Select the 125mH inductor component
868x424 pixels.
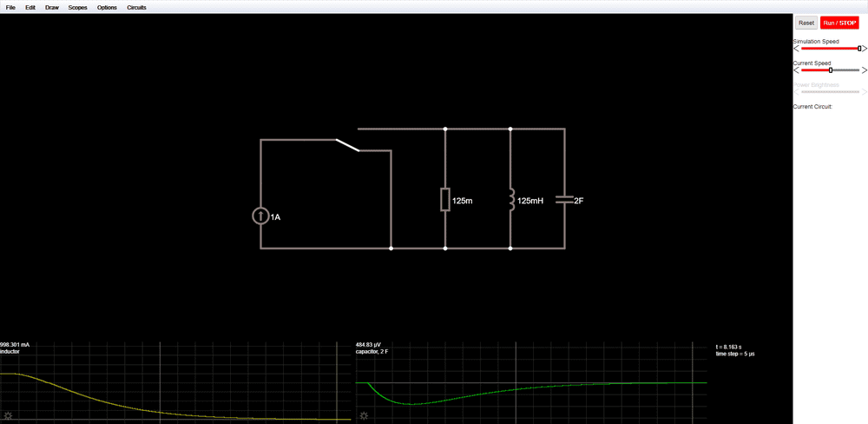pos(510,200)
